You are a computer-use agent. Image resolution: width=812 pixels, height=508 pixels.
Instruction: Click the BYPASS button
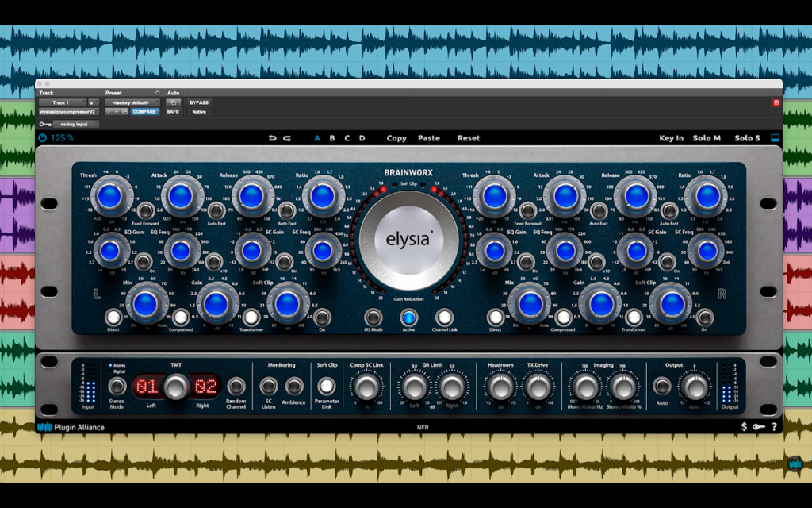[199, 102]
